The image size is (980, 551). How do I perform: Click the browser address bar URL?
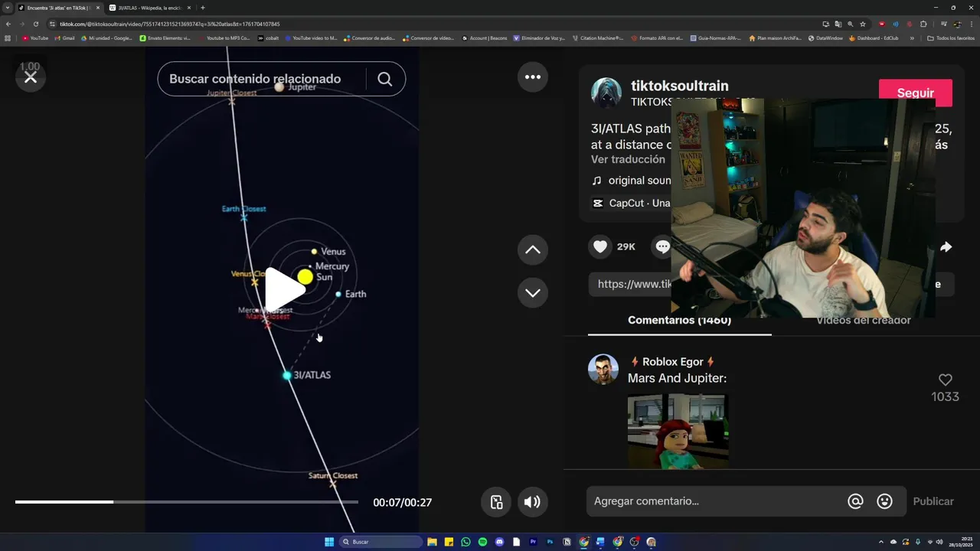(170, 24)
